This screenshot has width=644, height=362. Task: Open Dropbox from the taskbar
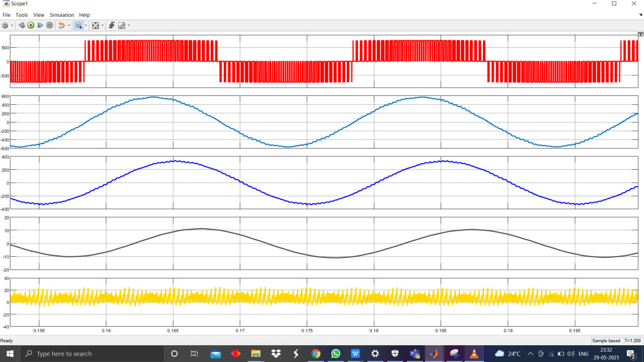point(276,354)
